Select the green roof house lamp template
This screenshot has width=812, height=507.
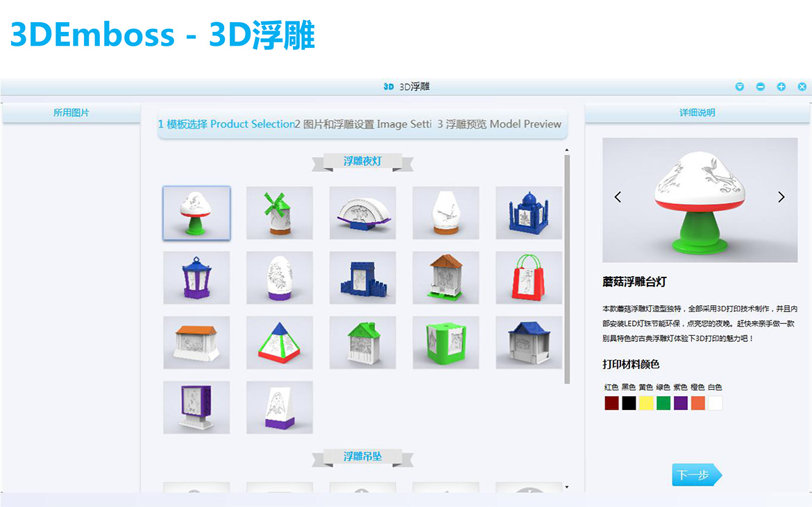click(362, 343)
